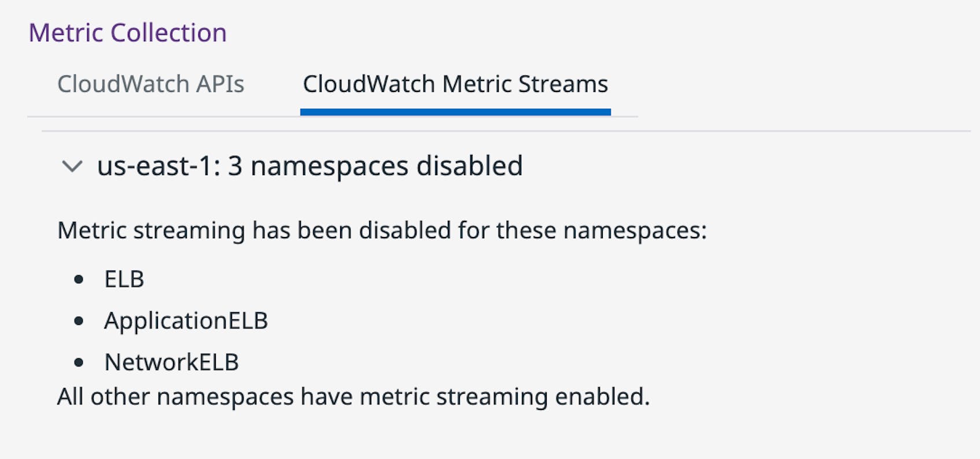Screen dimensions: 980x459
Task: Click the blue tab underline indicator
Action: [x=455, y=110]
